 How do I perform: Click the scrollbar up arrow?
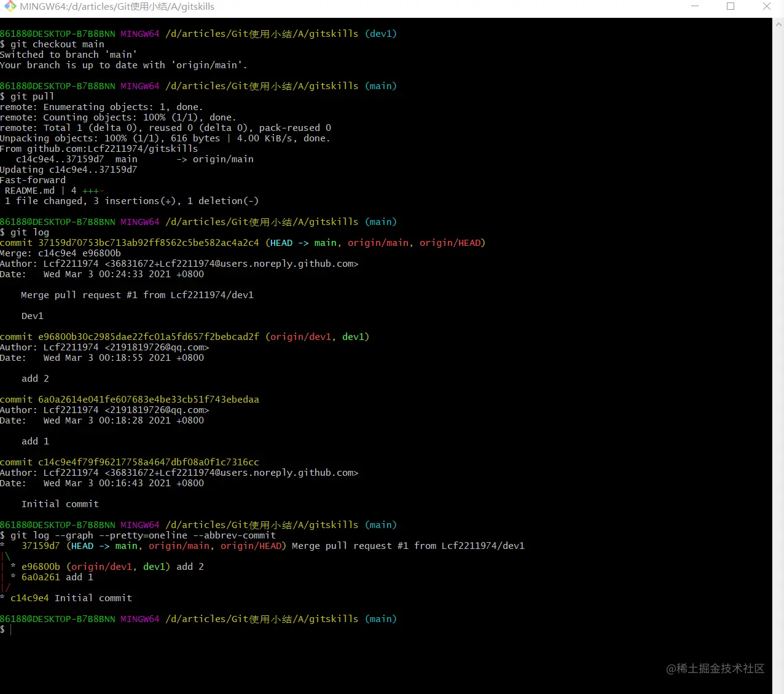778,24
